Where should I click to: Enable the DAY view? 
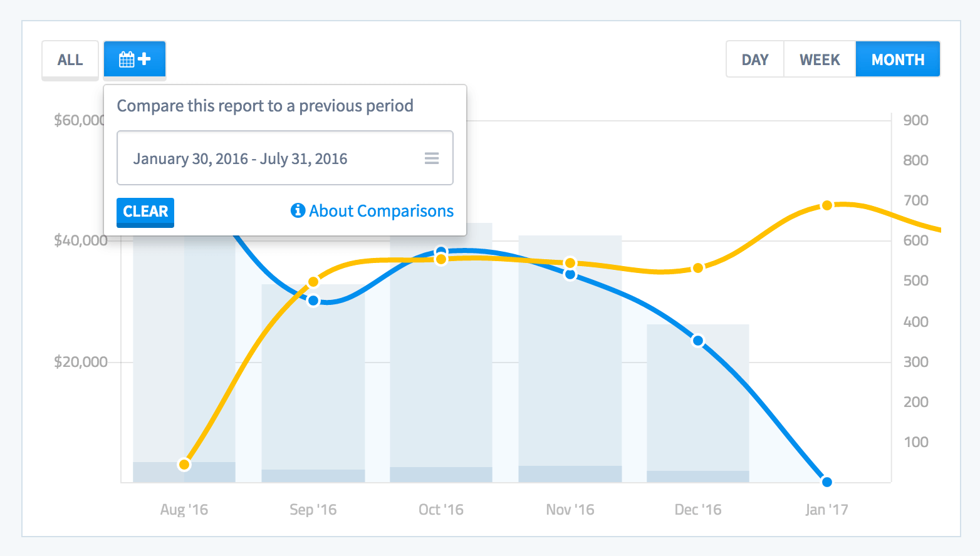pos(754,59)
